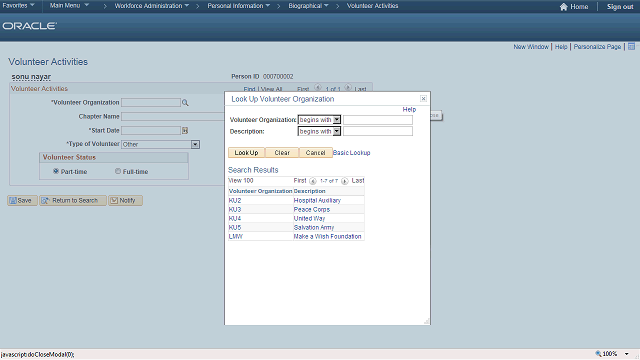
Task: Select the KU4 organization link
Action: [235, 218]
